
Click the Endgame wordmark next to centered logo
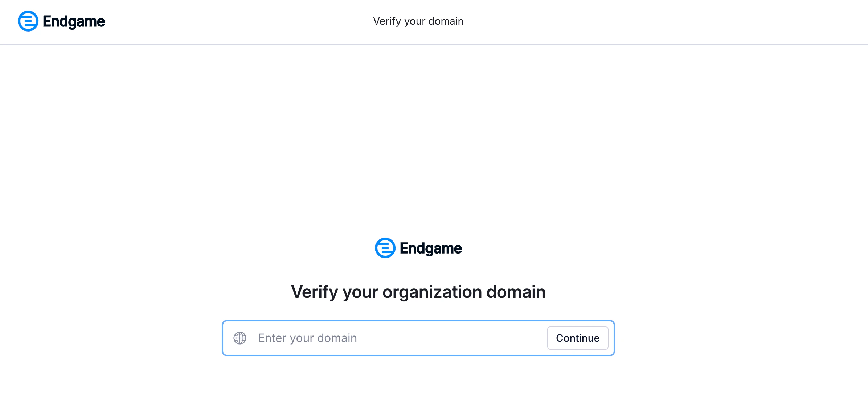(430, 248)
